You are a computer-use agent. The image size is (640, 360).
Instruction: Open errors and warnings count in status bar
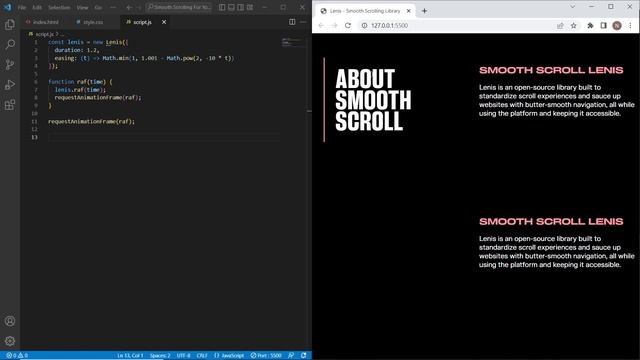pyautogui.click(x=17, y=356)
